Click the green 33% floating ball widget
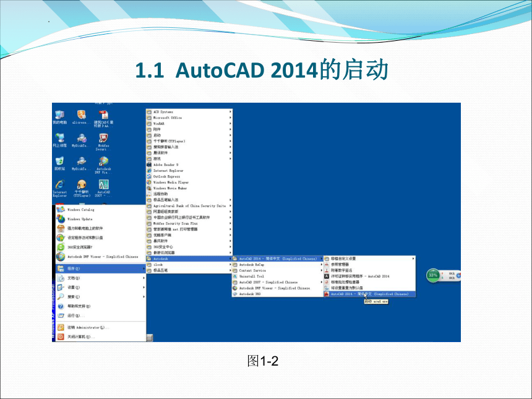The width and height of the screenshot is (532, 399). 433,275
